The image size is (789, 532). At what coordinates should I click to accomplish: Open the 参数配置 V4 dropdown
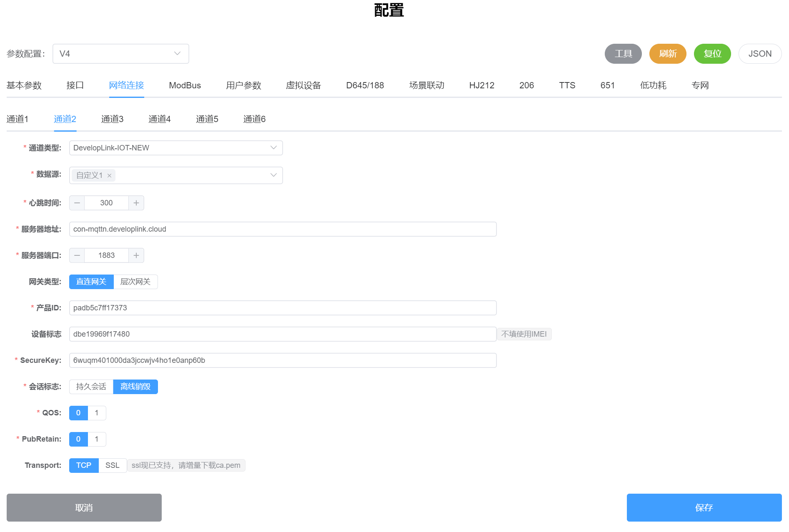tap(121, 54)
